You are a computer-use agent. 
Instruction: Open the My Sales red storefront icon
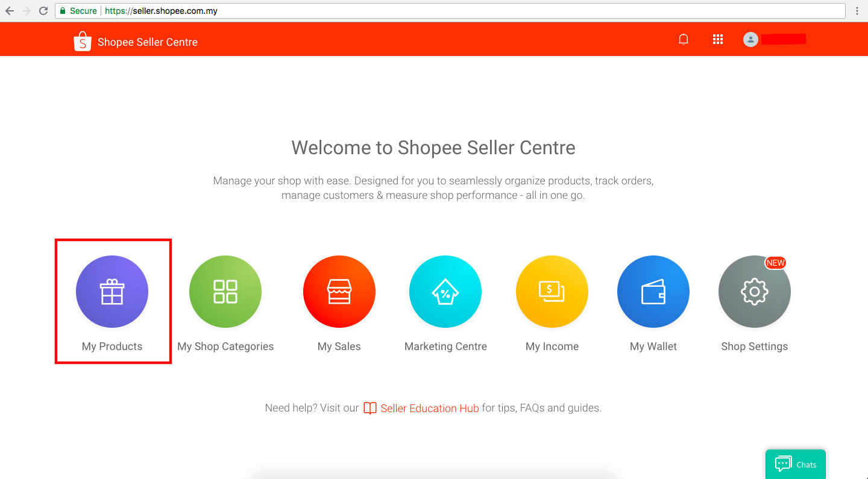pos(339,292)
